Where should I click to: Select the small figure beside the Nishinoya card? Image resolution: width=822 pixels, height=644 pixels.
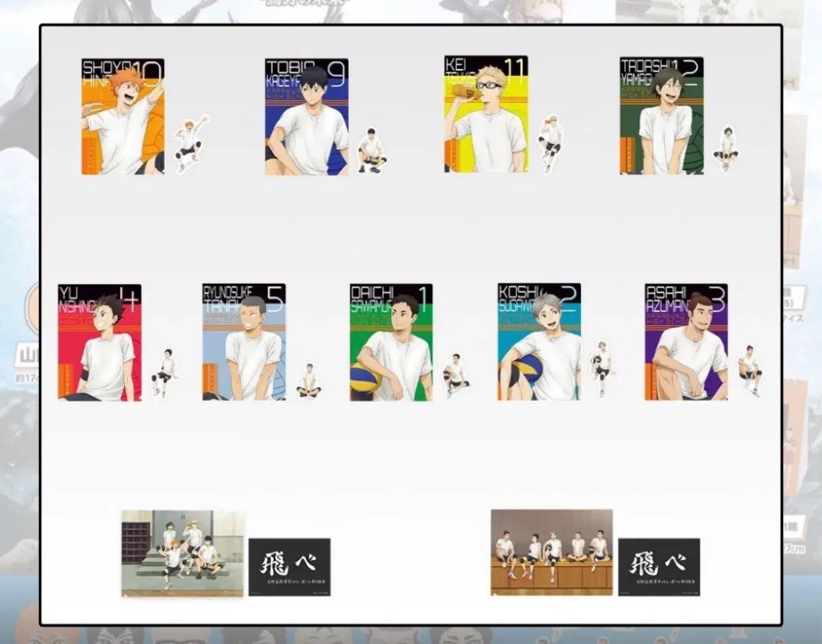(164, 373)
